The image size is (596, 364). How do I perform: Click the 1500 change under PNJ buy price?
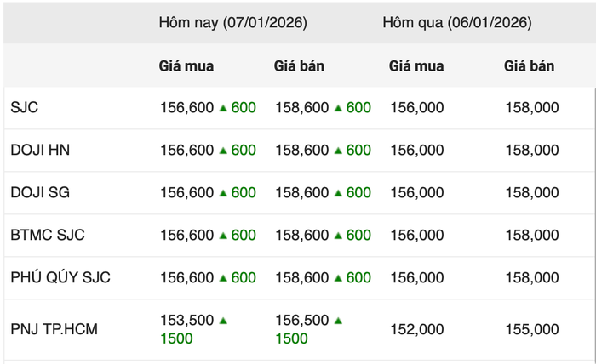click(176, 338)
